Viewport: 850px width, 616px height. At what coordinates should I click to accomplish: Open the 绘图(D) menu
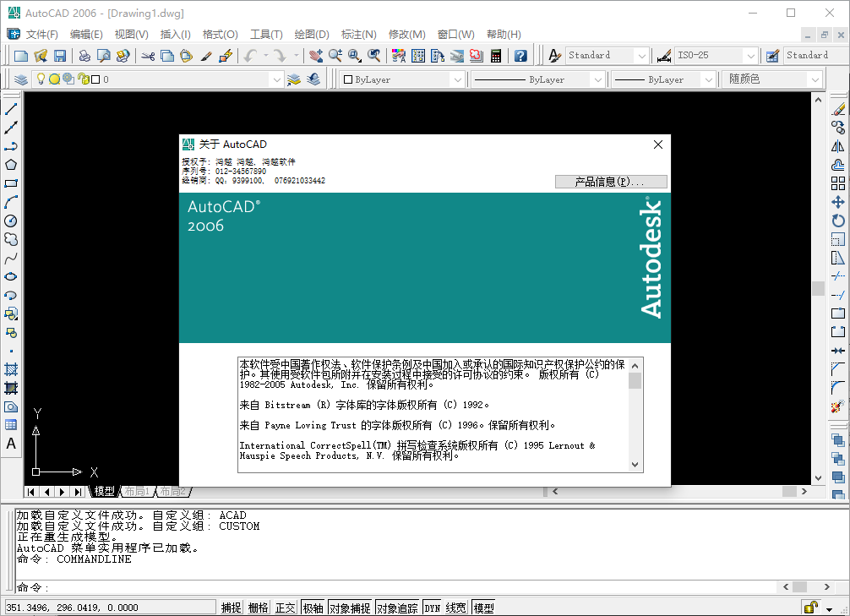(312, 35)
